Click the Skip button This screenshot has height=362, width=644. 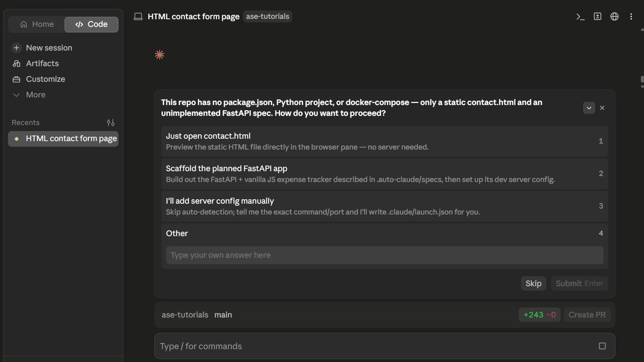pos(533,283)
